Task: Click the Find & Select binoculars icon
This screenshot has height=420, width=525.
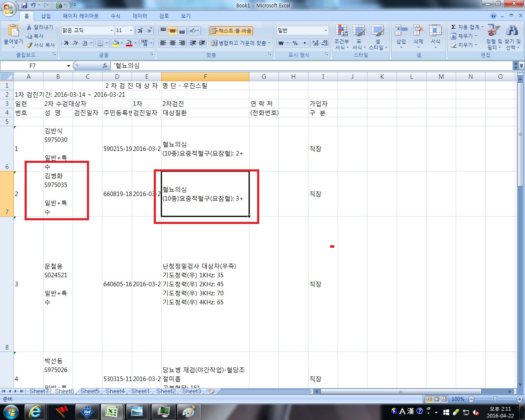Action: click(512, 30)
